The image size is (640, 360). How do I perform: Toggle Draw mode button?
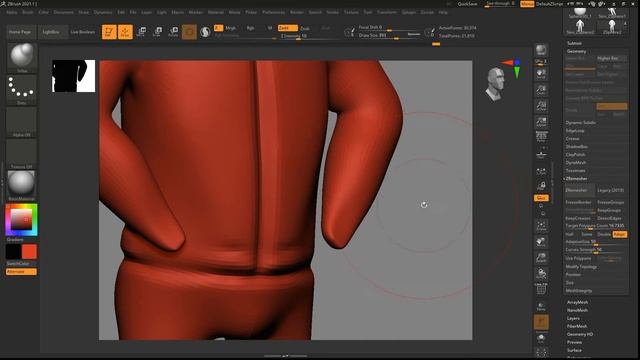[x=125, y=31]
